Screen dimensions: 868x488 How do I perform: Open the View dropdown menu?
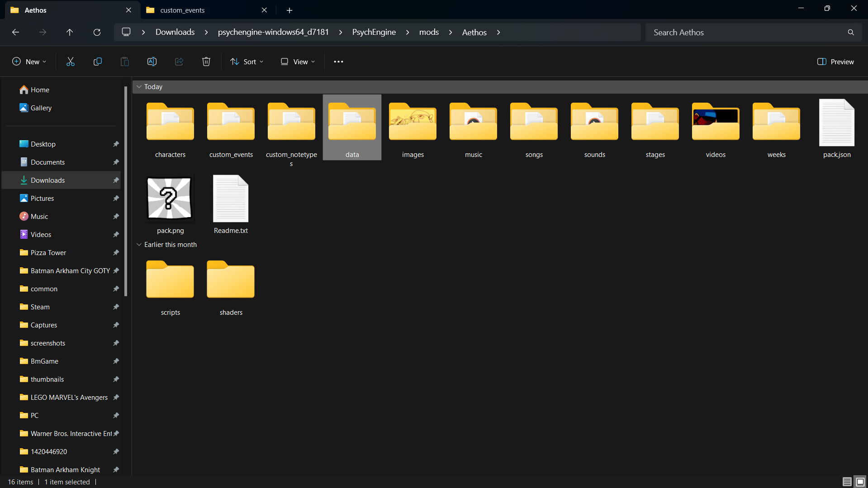pyautogui.click(x=298, y=62)
